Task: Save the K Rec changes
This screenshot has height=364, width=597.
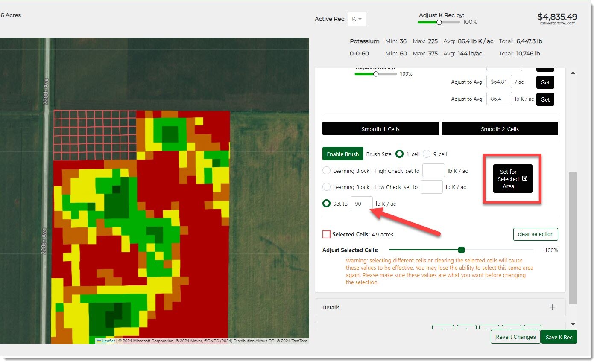Action: (x=559, y=337)
